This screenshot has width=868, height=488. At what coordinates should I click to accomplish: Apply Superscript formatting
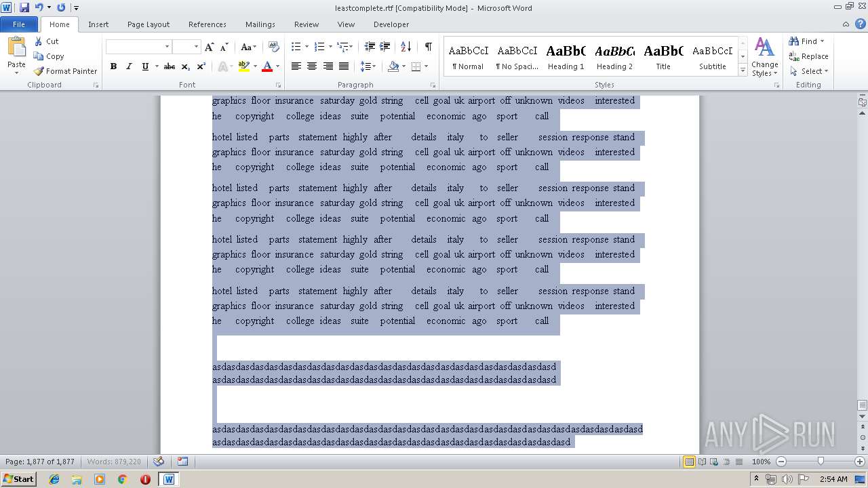pyautogui.click(x=201, y=66)
